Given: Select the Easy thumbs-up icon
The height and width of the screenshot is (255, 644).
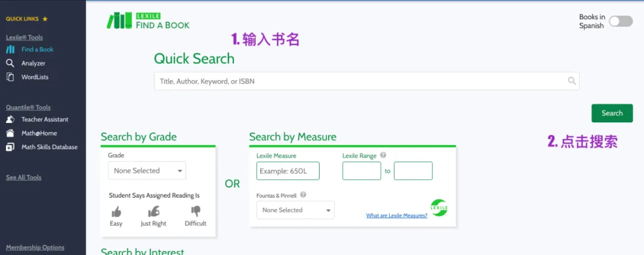Looking at the screenshot, I should pos(116,212).
